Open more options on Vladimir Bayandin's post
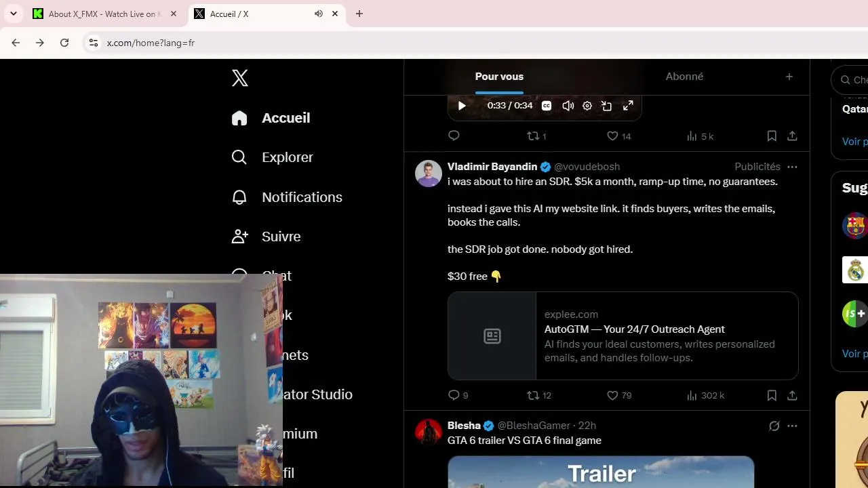Image resolution: width=868 pixels, height=488 pixels. pos(792,167)
